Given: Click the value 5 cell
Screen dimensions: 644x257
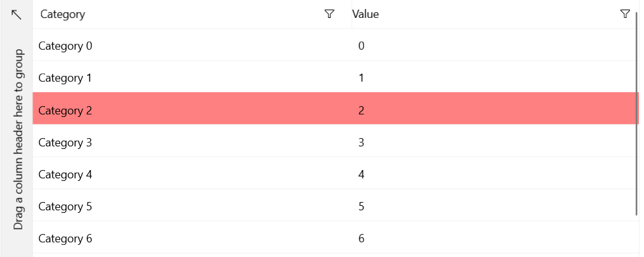Looking at the screenshot, I should click(x=362, y=206).
